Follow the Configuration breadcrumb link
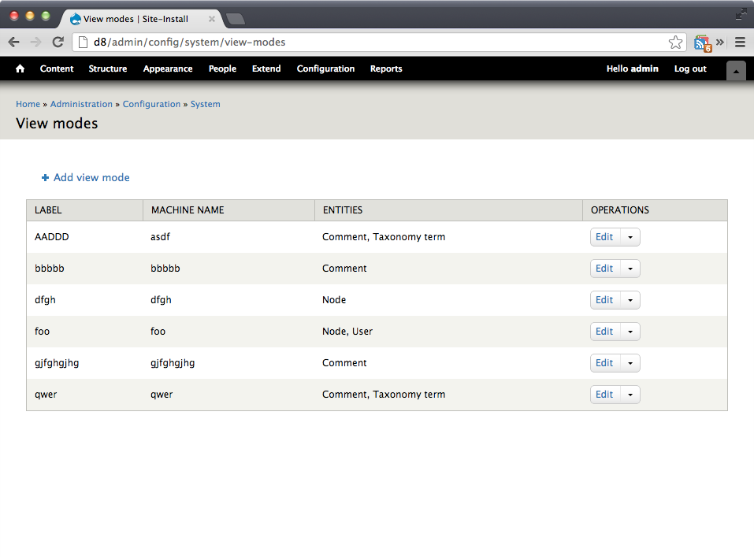Screen dimensions: 754x560 (x=151, y=104)
